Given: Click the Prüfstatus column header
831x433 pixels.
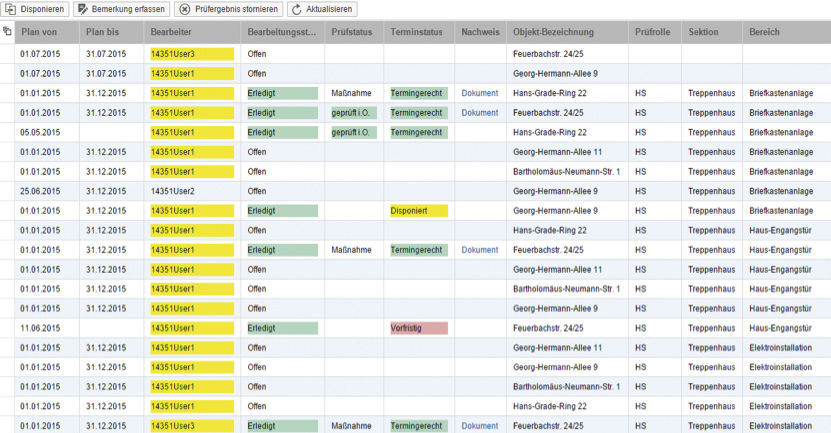Looking at the screenshot, I should [351, 33].
